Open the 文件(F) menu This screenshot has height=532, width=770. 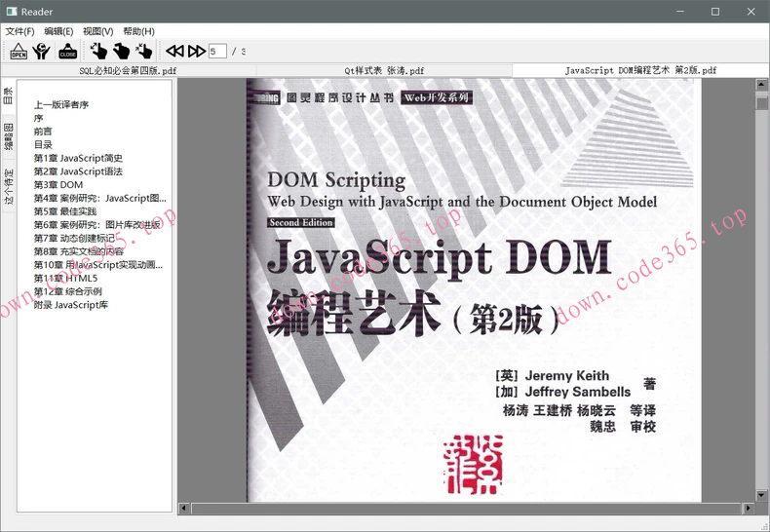[x=19, y=31]
